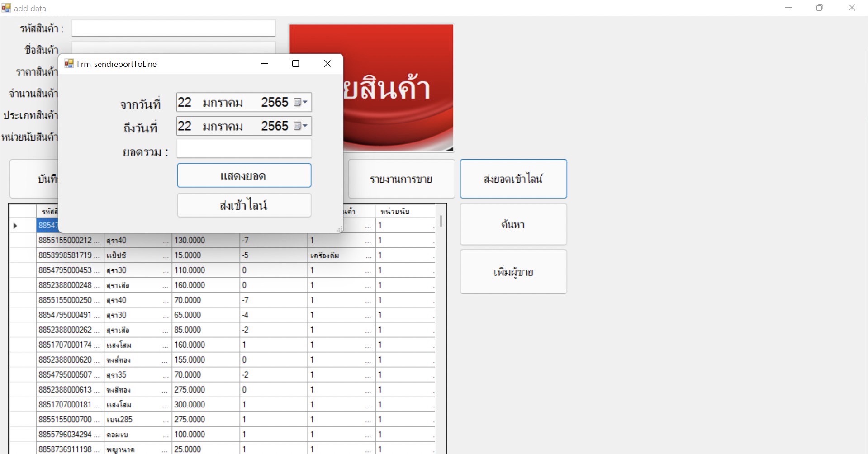Click the Frm_sendreportToLine title bar icon

[69, 64]
